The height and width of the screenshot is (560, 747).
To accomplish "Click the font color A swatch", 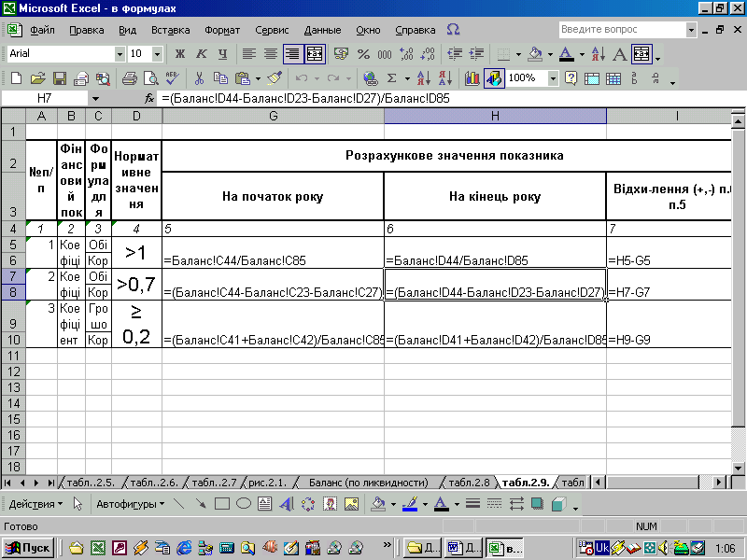I will click(x=566, y=54).
